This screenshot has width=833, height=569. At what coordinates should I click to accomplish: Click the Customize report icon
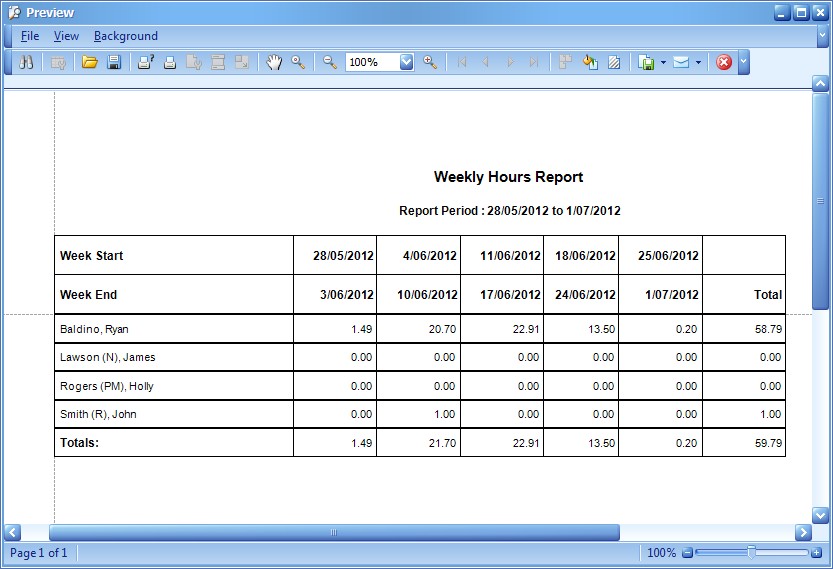pos(58,62)
